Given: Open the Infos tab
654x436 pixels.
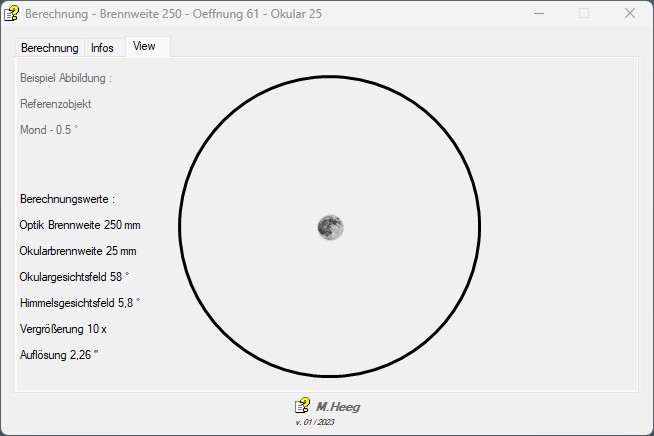Looking at the screenshot, I should [102, 48].
